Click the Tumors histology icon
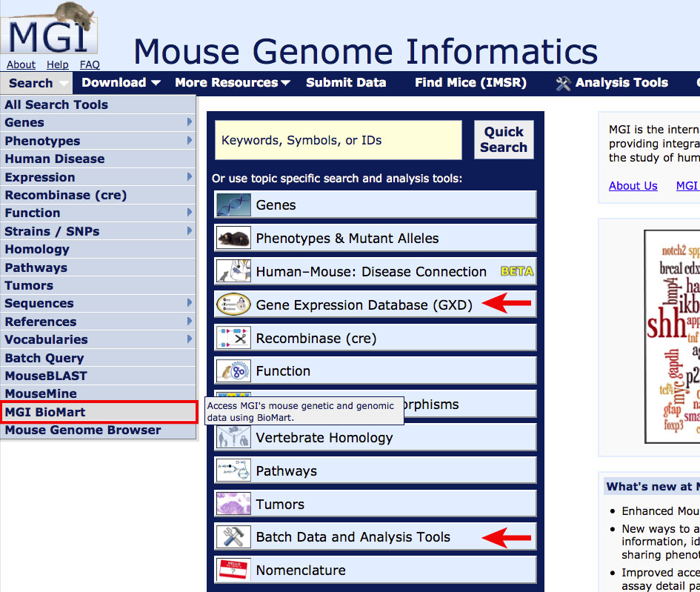 click(x=233, y=504)
